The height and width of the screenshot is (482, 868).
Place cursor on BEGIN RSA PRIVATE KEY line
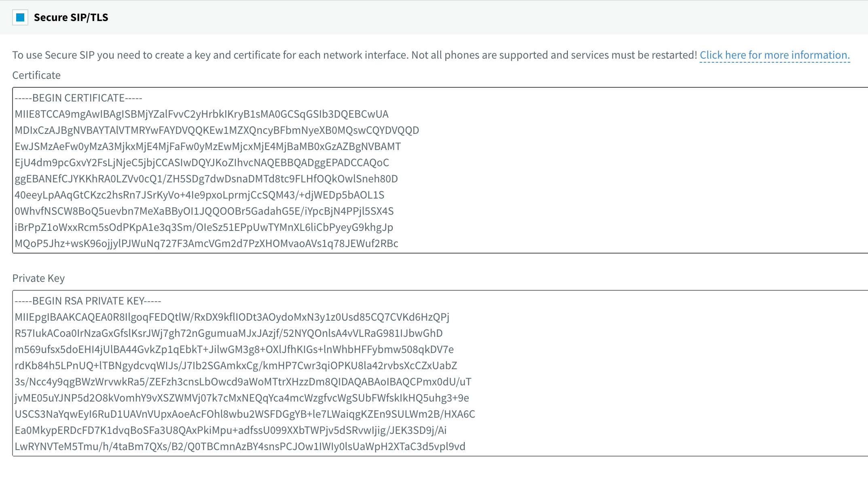[x=88, y=301]
